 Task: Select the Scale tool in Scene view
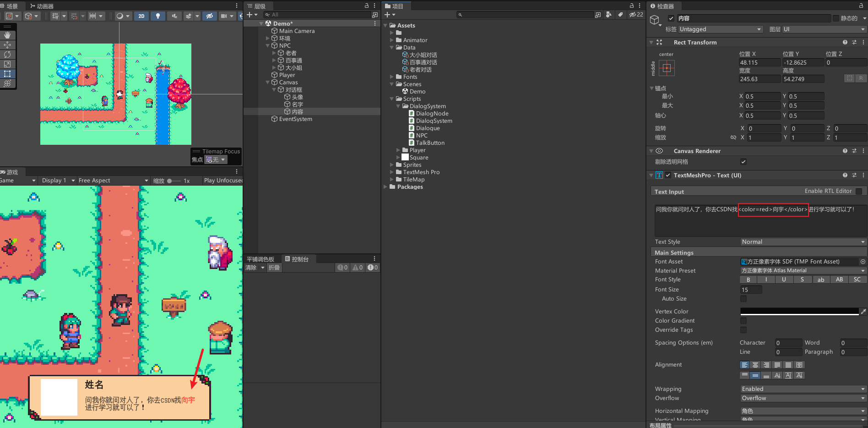tap(7, 64)
